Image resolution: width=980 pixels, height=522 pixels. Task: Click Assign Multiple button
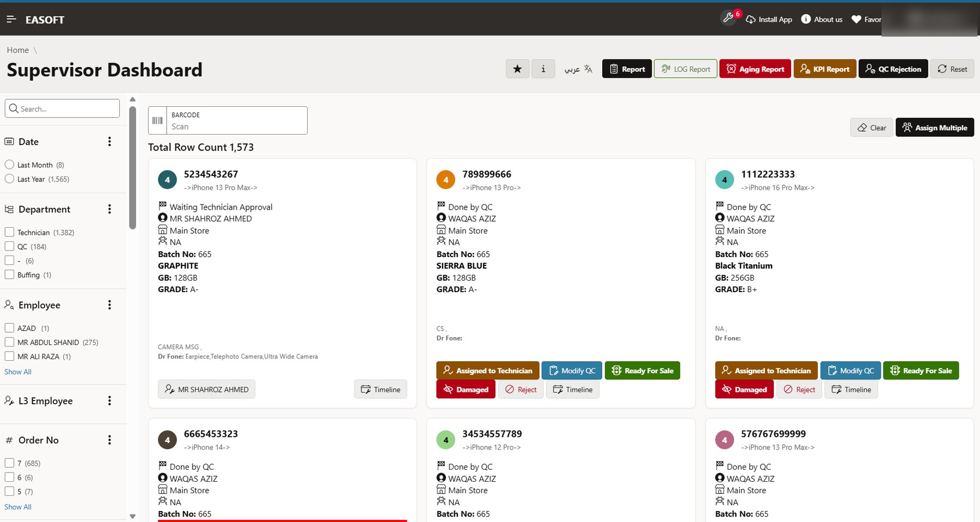tap(935, 128)
